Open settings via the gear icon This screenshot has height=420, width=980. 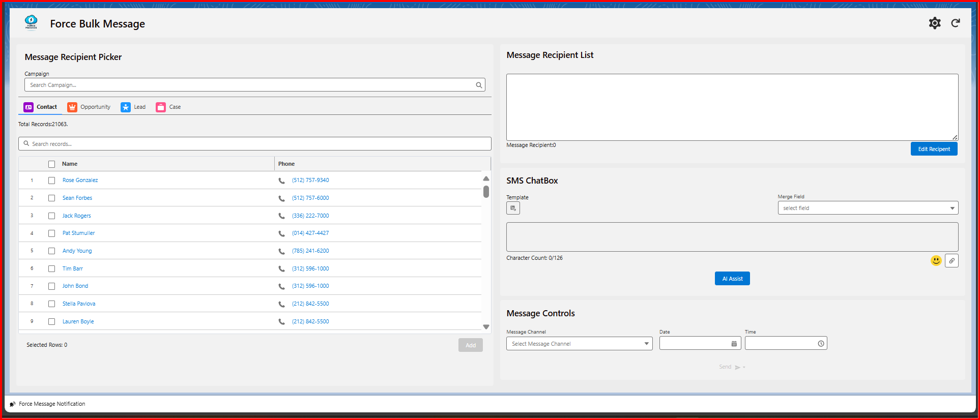(934, 23)
